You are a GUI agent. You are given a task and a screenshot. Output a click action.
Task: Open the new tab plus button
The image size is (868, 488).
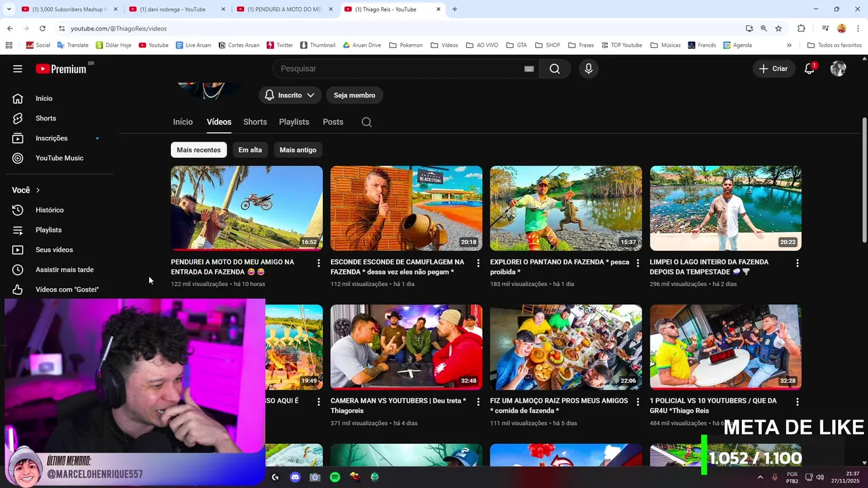click(x=454, y=9)
